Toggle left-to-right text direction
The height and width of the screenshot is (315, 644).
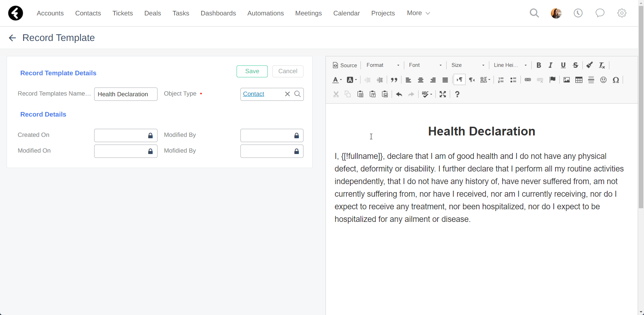point(460,80)
